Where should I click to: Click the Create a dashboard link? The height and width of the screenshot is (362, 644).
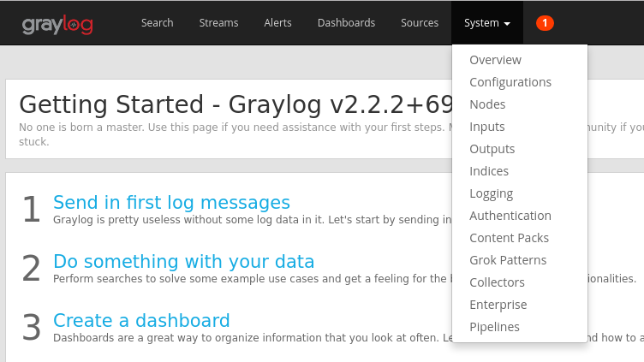(x=141, y=321)
